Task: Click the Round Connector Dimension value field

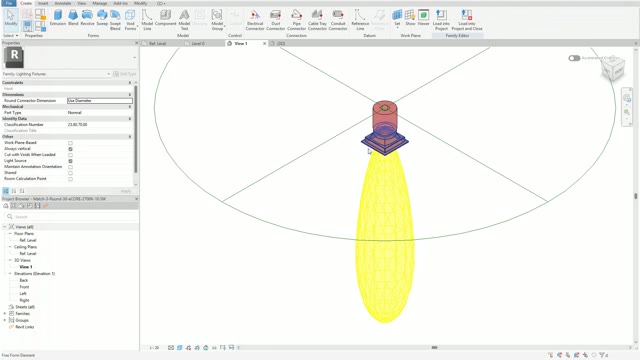Action: (100, 100)
